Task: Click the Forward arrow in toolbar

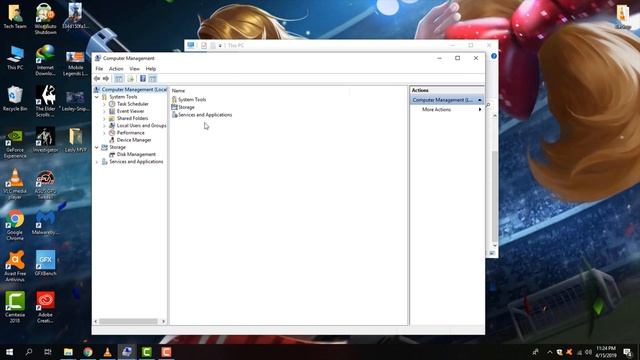Action: [106, 78]
